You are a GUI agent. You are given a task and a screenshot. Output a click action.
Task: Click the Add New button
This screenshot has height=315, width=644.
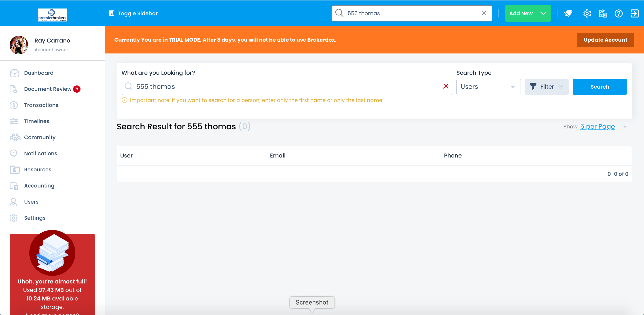528,13
